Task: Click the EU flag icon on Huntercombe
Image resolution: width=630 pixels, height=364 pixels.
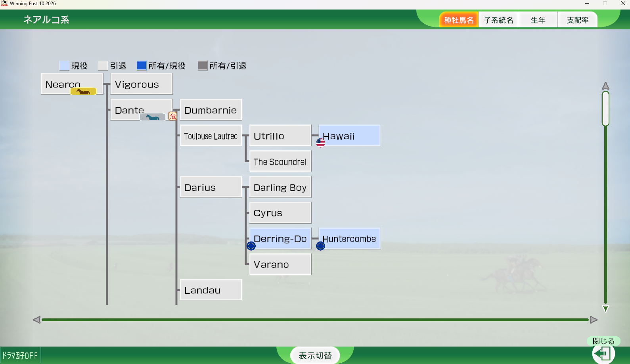Action: (x=320, y=246)
